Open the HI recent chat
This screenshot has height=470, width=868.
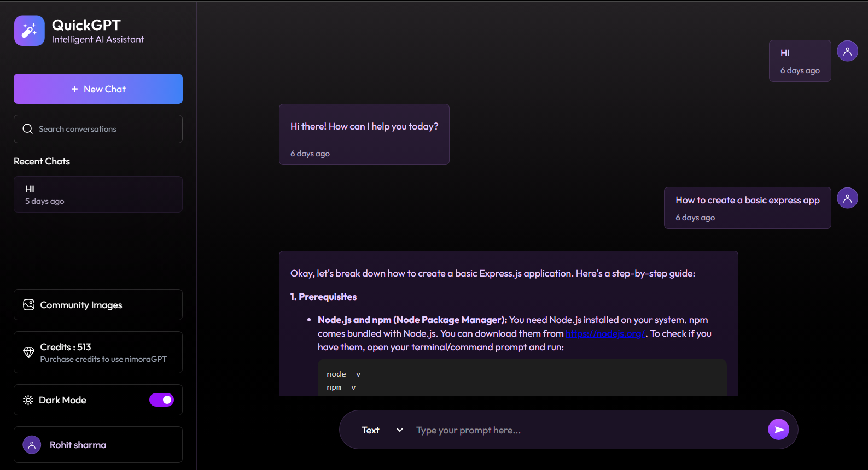[x=98, y=195]
